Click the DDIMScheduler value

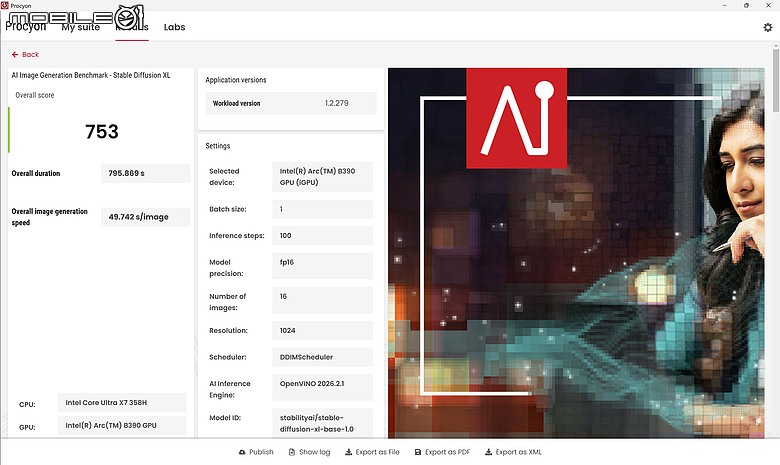[x=322, y=357]
